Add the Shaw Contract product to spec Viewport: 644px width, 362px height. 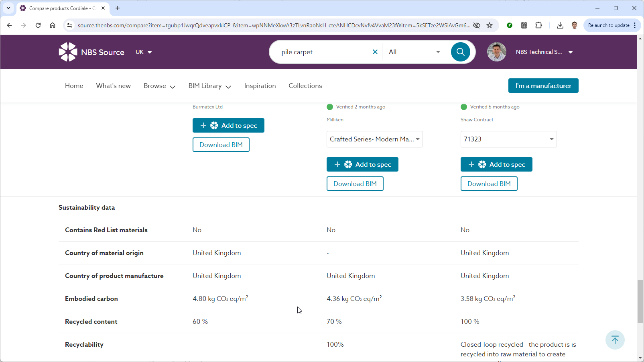tap(496, 164)
